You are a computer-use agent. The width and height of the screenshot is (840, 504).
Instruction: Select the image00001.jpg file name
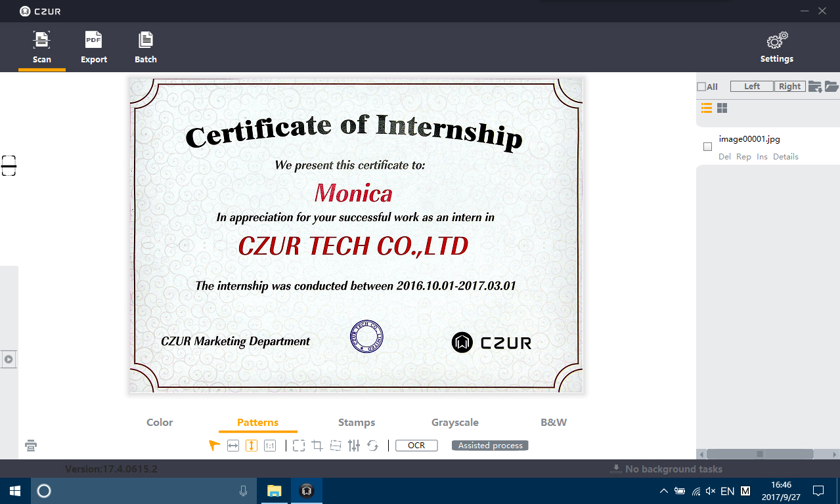(749, 139)
